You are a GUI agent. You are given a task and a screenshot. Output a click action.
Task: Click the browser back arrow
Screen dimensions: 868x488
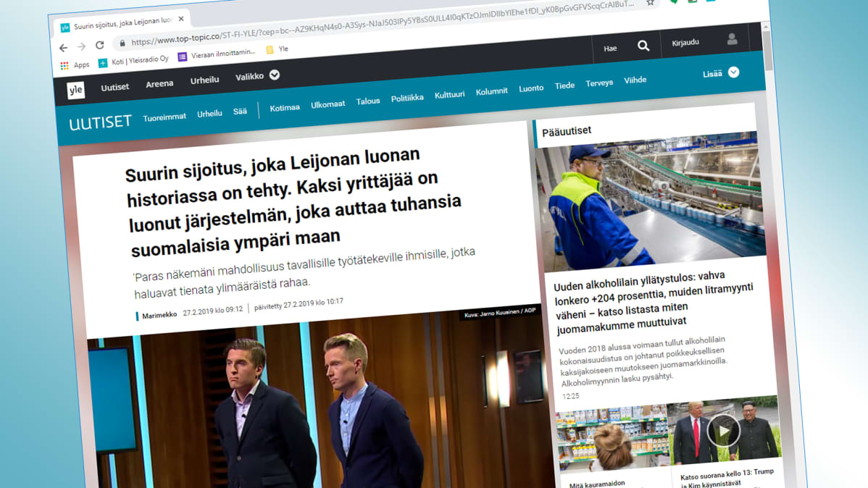click(63, 48)
